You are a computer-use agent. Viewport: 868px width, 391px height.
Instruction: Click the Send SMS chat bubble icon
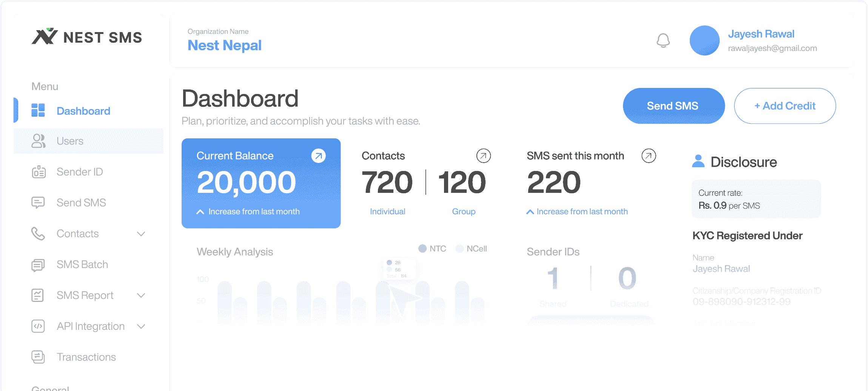click(x=38, y=202)
